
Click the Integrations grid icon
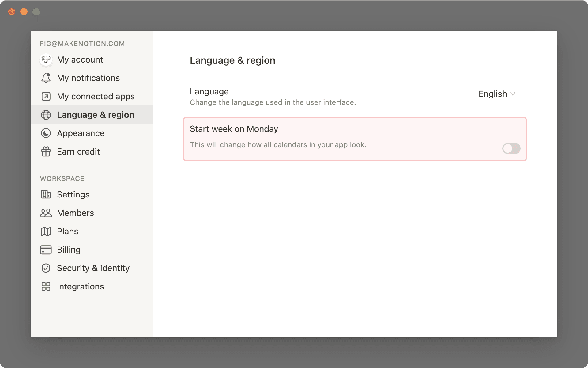(46, 286)
